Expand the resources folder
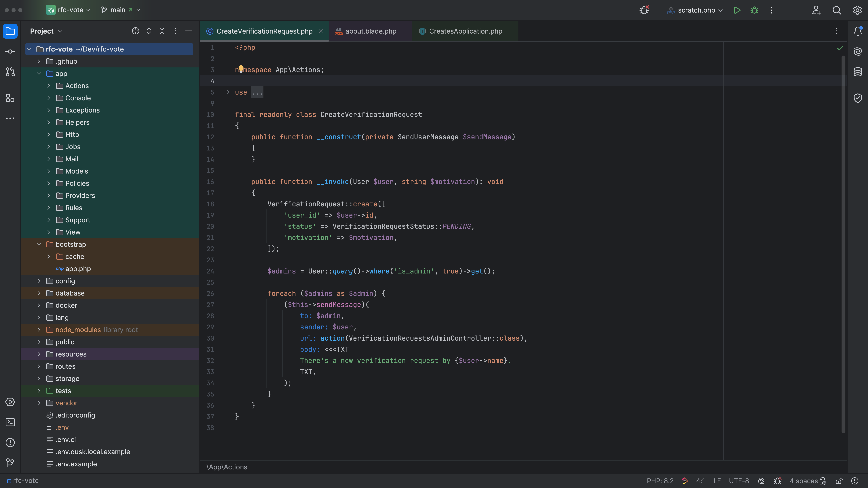This screenshot has height=488, width=868. (39, 354)
